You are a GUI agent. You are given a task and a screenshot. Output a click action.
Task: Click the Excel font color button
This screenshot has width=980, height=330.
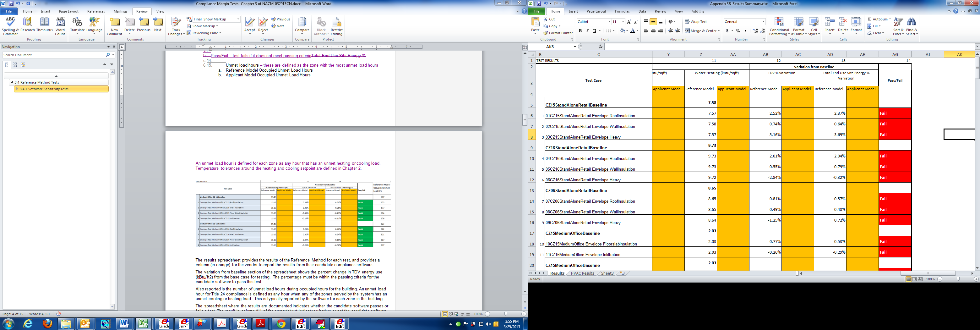click(x=632, y=31)
